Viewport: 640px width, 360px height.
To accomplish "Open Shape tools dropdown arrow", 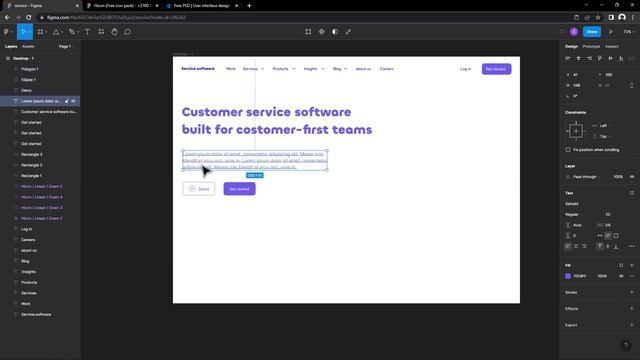I will pos(61,32).
